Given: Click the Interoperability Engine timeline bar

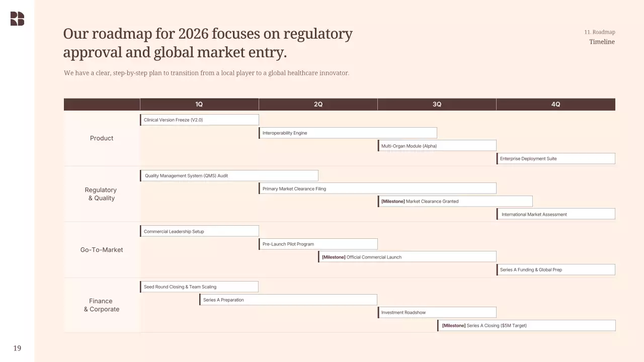Looking at the screenshot, I should (348, 133).
